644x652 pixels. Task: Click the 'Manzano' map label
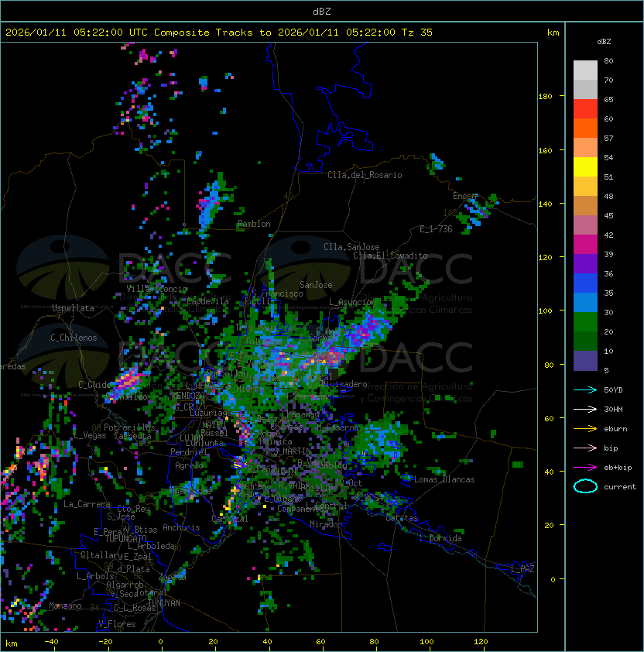[65, 606]
